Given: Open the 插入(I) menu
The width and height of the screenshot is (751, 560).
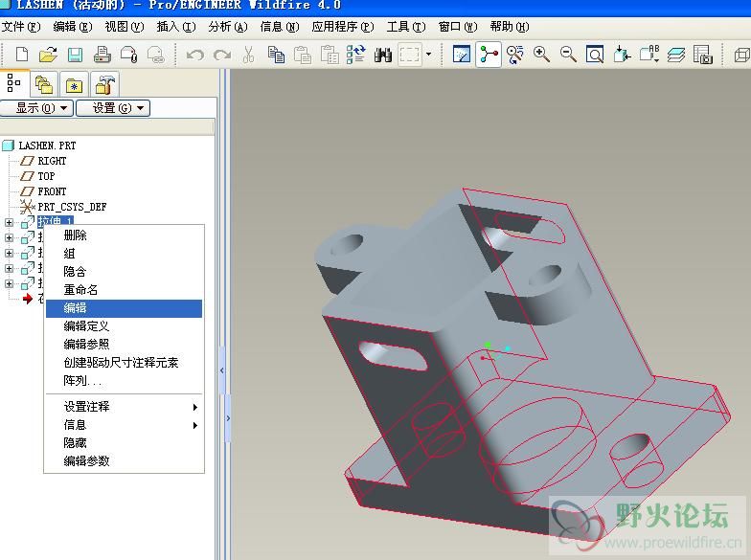Looking at the screenshot, I should tap(176, 27).
